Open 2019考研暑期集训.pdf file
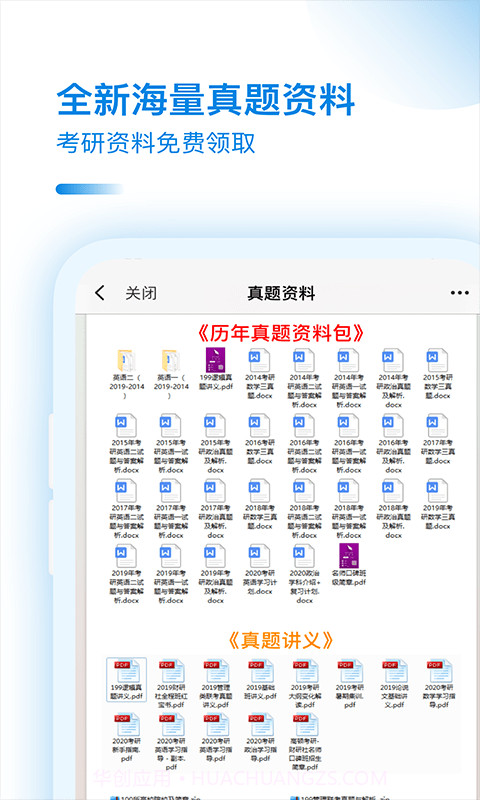480x800 pixels. [x=349, y=684]
